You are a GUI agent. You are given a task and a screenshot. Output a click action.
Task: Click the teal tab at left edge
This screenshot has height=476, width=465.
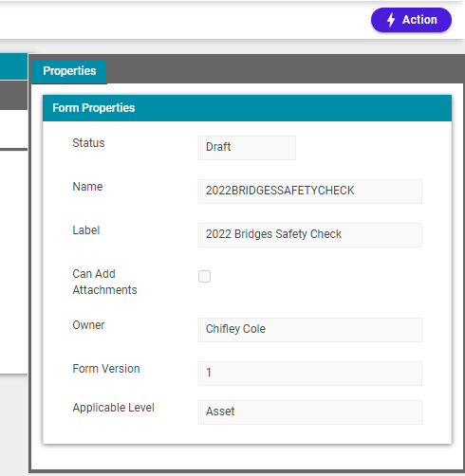[13, 66]
